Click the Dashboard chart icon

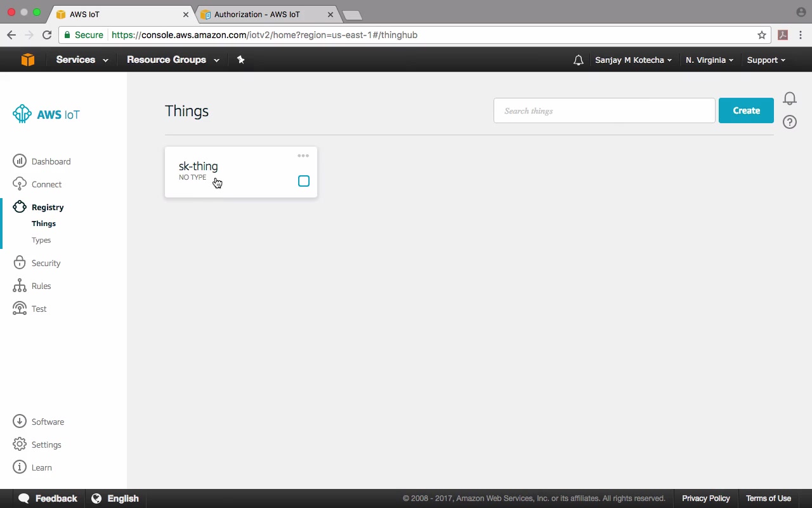tap(20, 161)
